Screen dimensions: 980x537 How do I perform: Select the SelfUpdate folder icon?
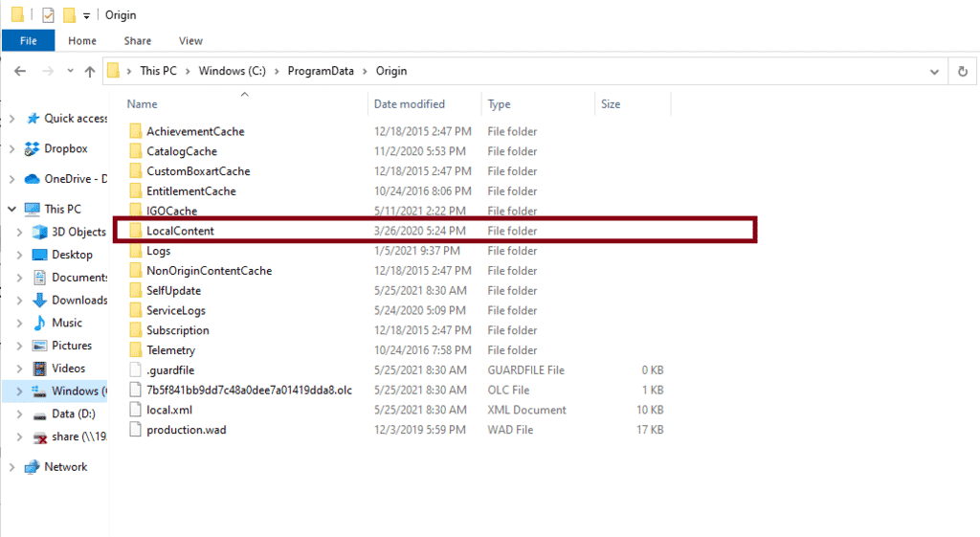[x=136, y=291]
